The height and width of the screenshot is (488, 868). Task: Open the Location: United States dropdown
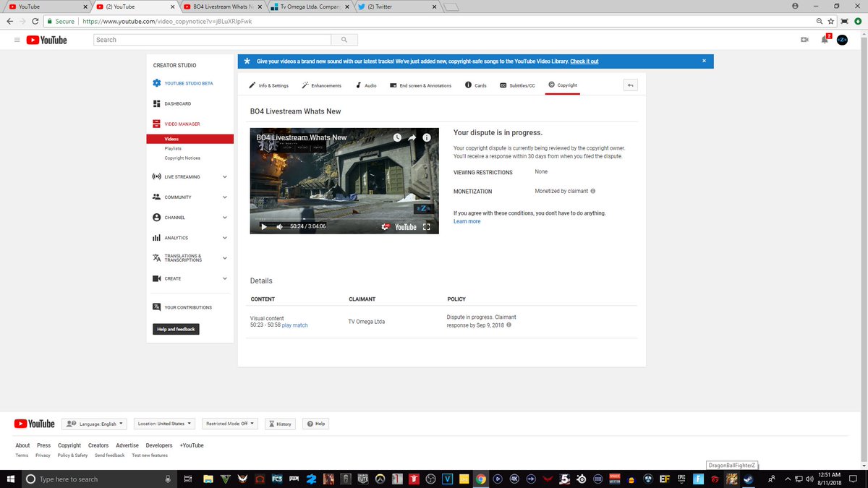164,424
